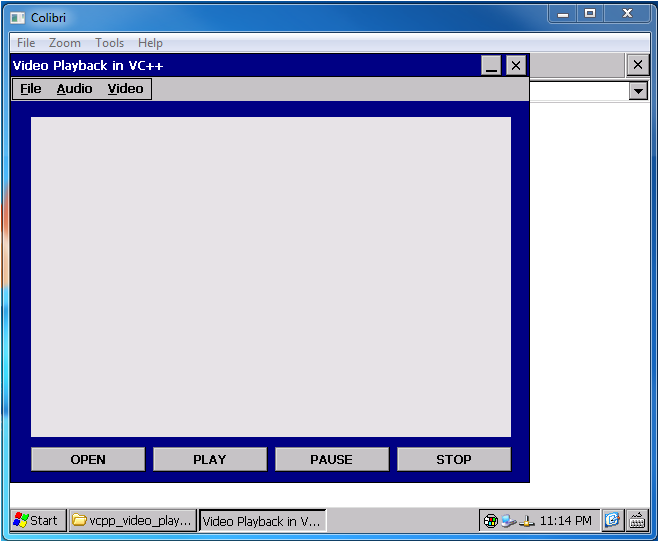Open Colibri's Zoom menu
This screenshot has width=659, height=542.
click(65, 43)
